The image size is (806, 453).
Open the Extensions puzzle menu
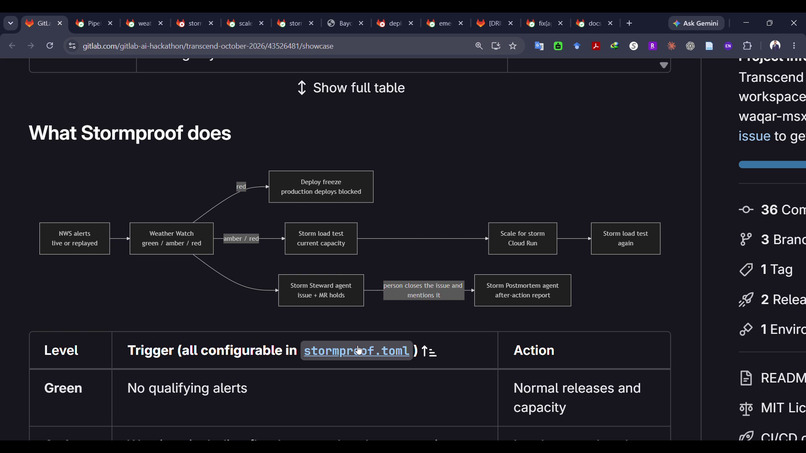pyautogui.click(x=747, y=46)
